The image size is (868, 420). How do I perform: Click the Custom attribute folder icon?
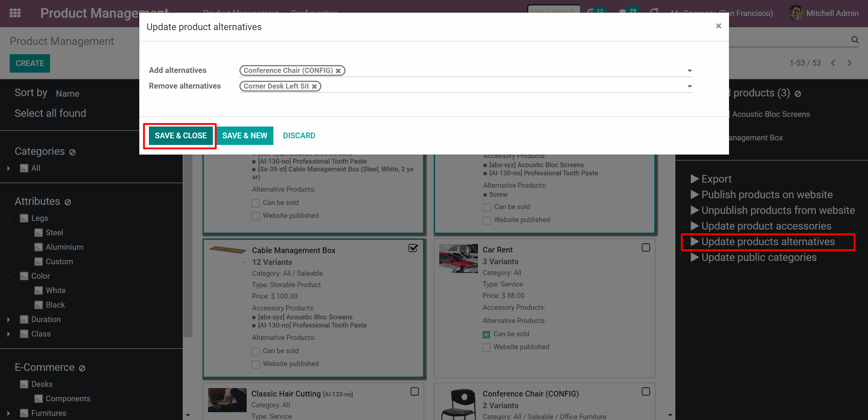[38, 262]
